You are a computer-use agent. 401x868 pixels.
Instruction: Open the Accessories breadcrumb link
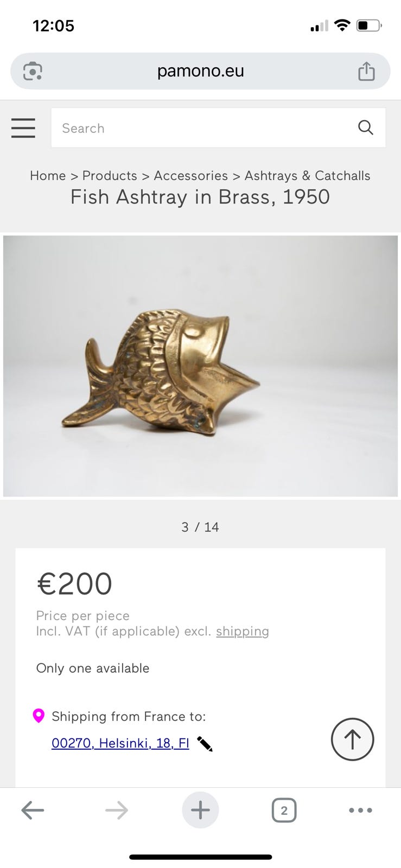(x=191, y=176)
